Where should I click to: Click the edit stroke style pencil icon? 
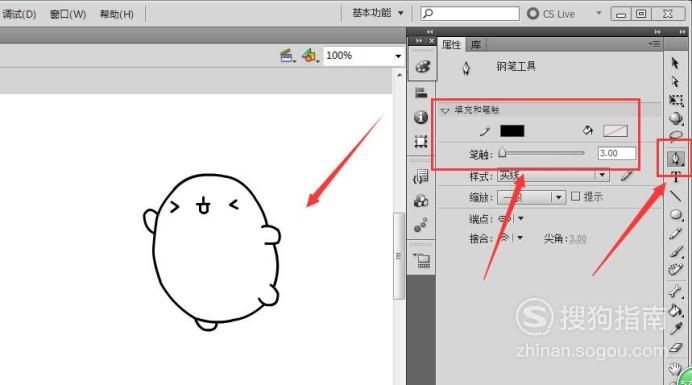pos(627,176)
